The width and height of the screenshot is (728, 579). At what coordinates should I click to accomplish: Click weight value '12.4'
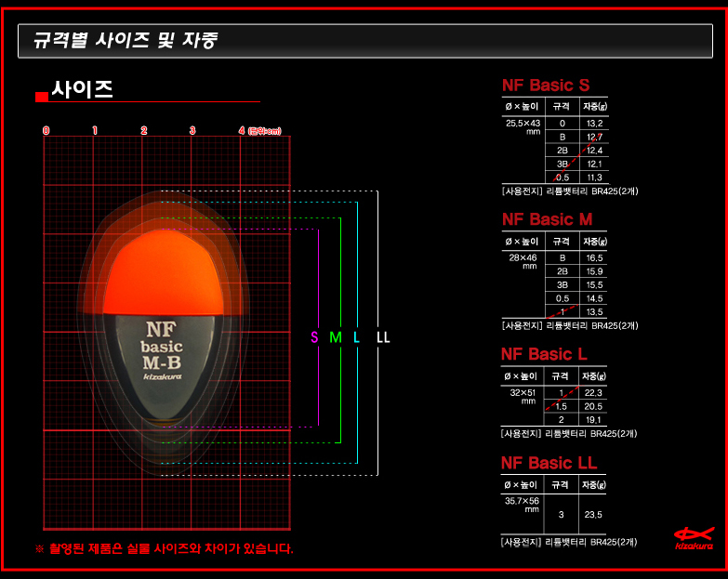point(594,151)
